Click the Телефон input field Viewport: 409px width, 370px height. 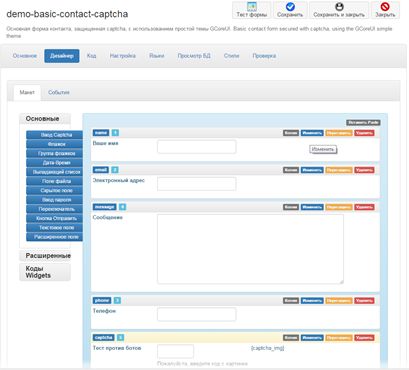[x=197, y=314]
